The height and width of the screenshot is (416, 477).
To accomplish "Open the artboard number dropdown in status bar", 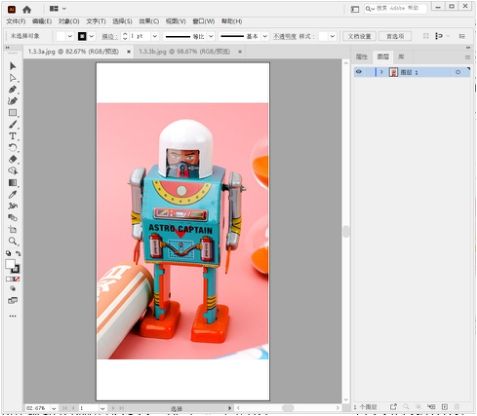I will (x=102, y=408).
